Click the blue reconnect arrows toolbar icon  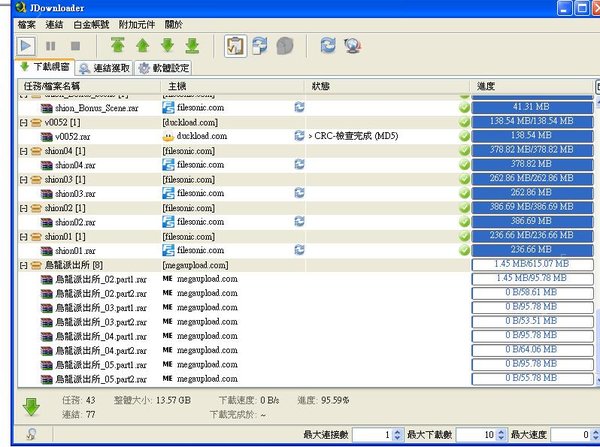point(328,46)
